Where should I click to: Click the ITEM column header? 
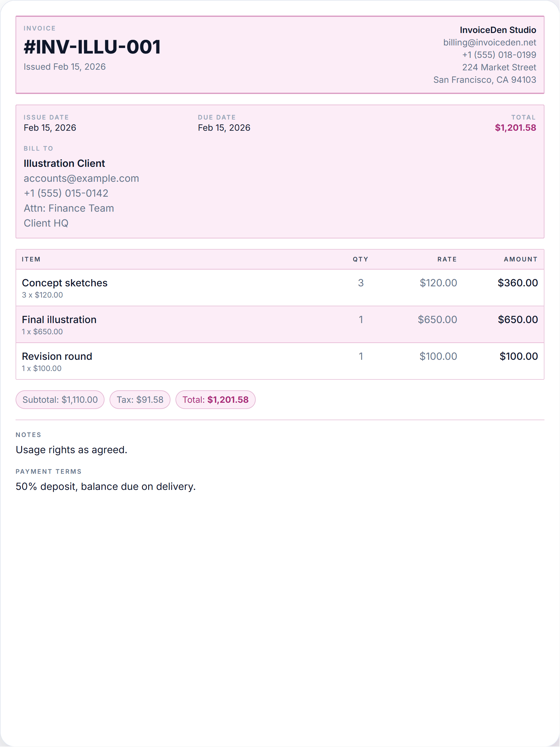pos(31,259)
